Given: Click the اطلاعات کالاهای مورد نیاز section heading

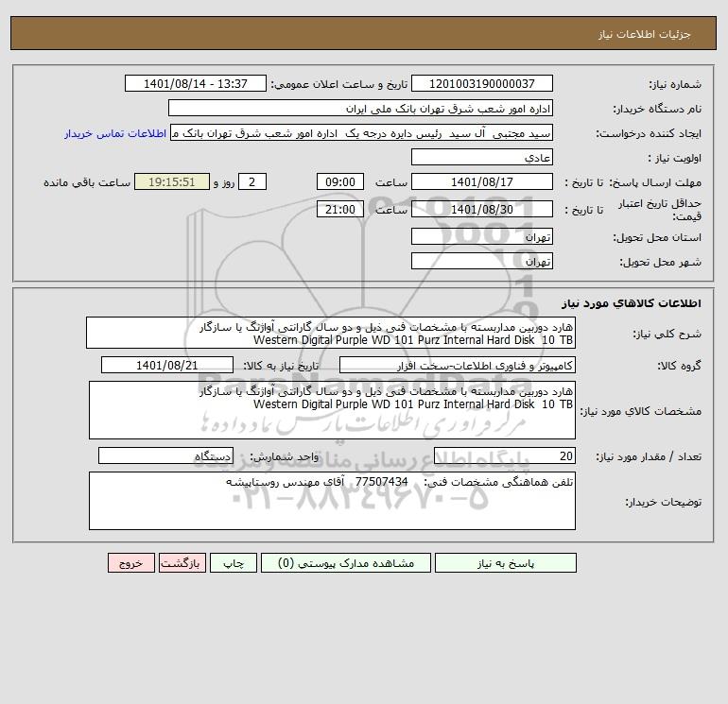Looking at the screenshot, I should pyautogui.click(x=632, y=303).
